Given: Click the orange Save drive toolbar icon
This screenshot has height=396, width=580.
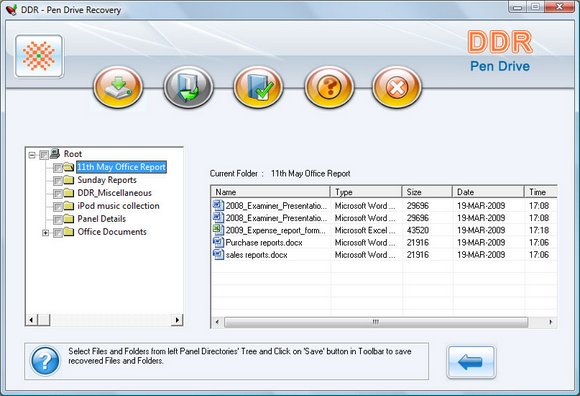Looking at the screenshot, I should click(x=118, y=87).
